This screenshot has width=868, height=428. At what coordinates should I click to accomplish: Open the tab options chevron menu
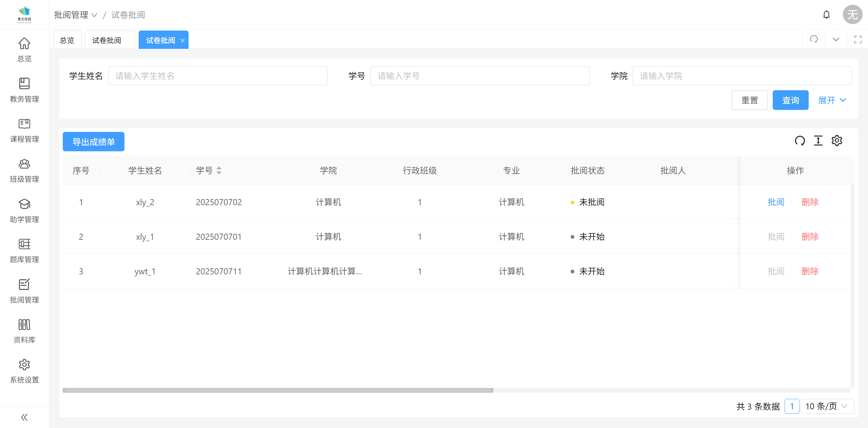click(x=836, y=40)
